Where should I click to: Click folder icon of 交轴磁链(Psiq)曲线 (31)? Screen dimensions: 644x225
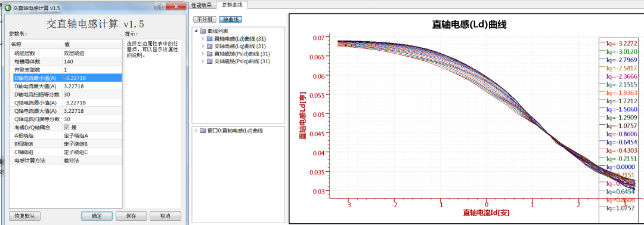tap(210, 61)
